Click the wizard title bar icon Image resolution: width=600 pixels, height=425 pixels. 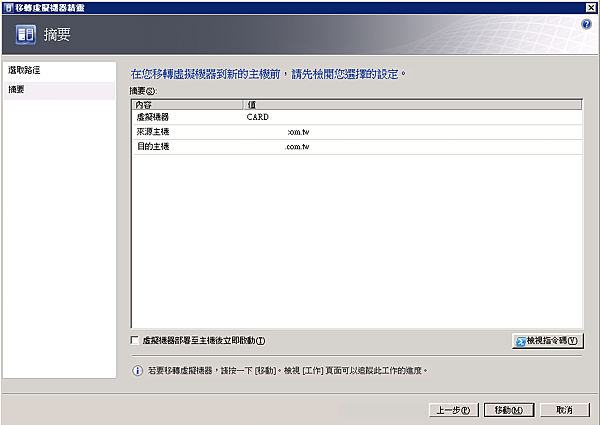tap(8, 7)
